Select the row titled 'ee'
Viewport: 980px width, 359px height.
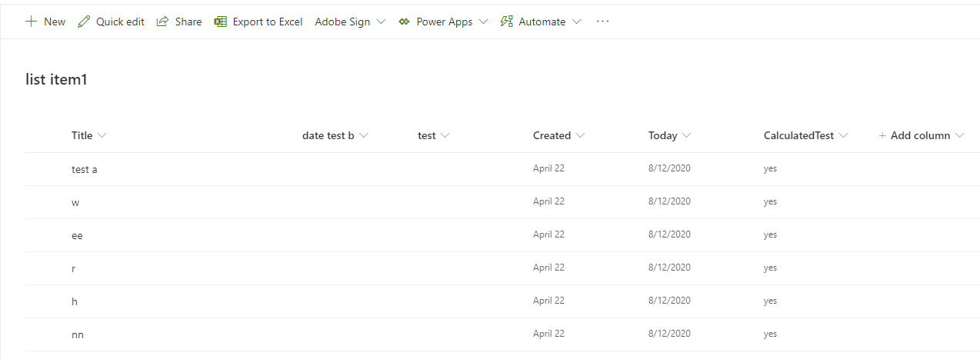point(38,235)
